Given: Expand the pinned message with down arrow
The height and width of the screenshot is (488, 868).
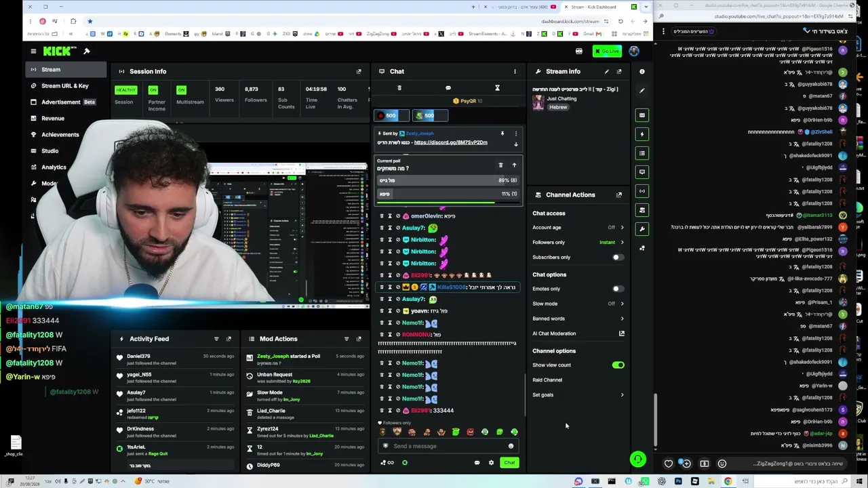Looking at the screenshot, I should [515, 144].
